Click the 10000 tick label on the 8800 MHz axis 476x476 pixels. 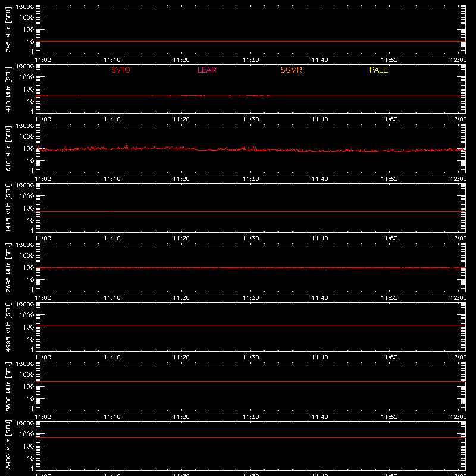click(25, 364)
